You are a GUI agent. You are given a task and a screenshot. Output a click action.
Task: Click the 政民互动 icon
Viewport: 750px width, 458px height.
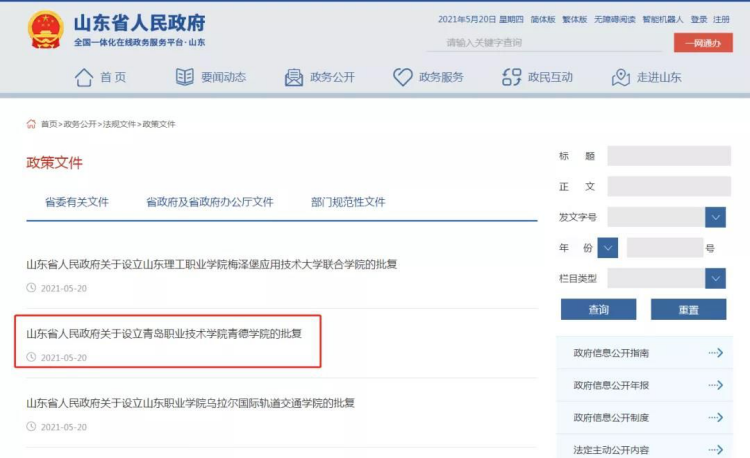coord(512,77)
